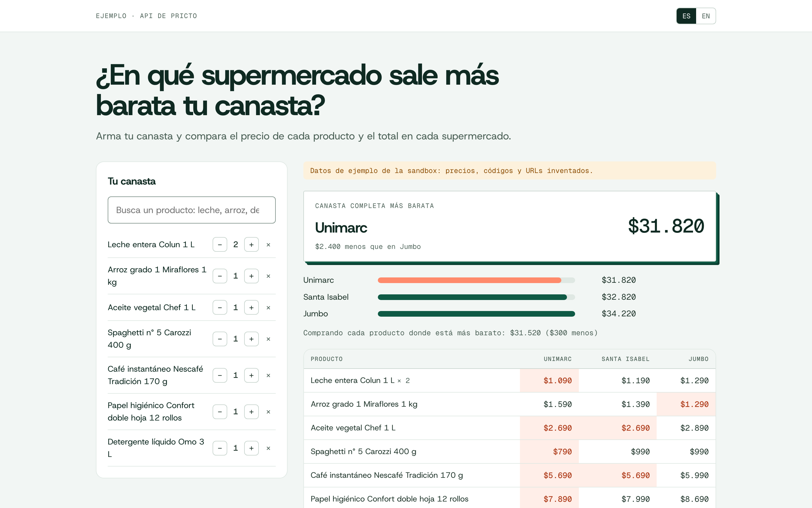Switch language to ES
The width and height of the screenshot is (812, 508).
pos(686,16)
